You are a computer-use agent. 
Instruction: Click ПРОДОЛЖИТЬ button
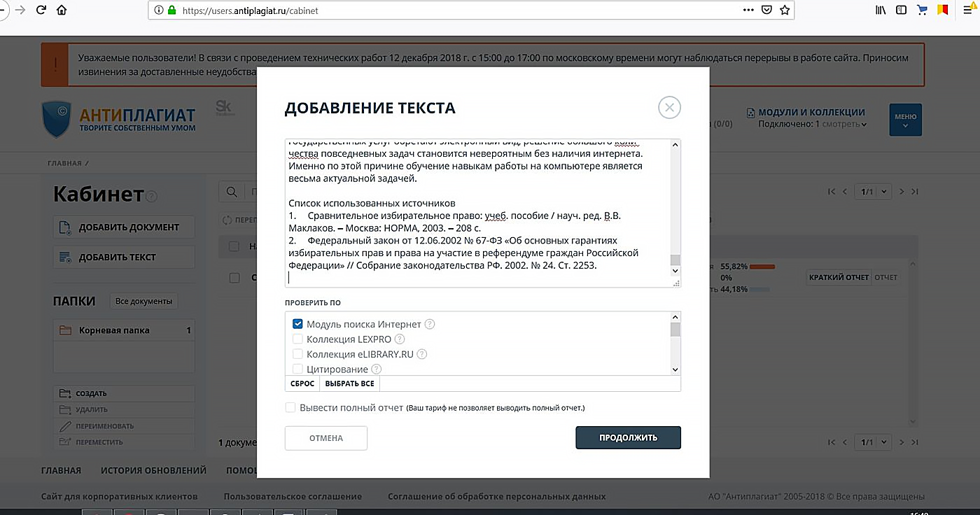628,437
